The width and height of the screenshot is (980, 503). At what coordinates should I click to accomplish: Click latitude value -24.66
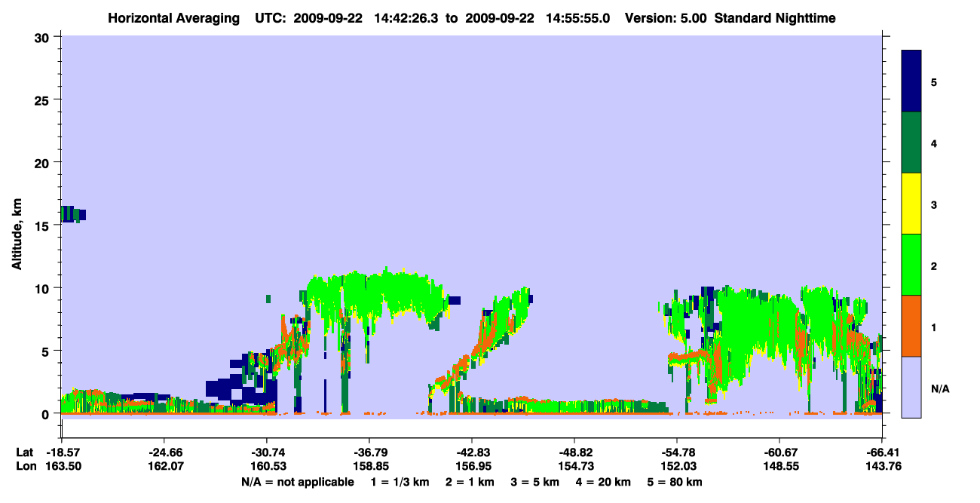pos(164,452)
